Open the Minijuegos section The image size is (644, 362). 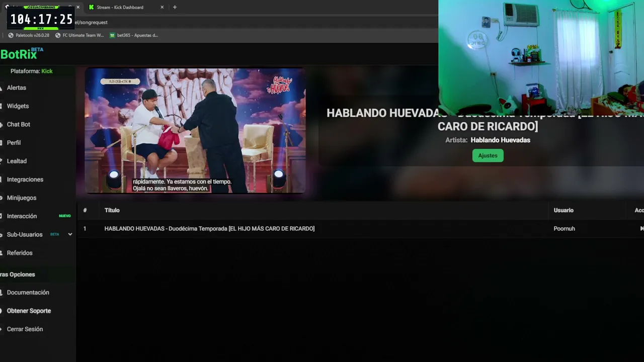[22, 198]
